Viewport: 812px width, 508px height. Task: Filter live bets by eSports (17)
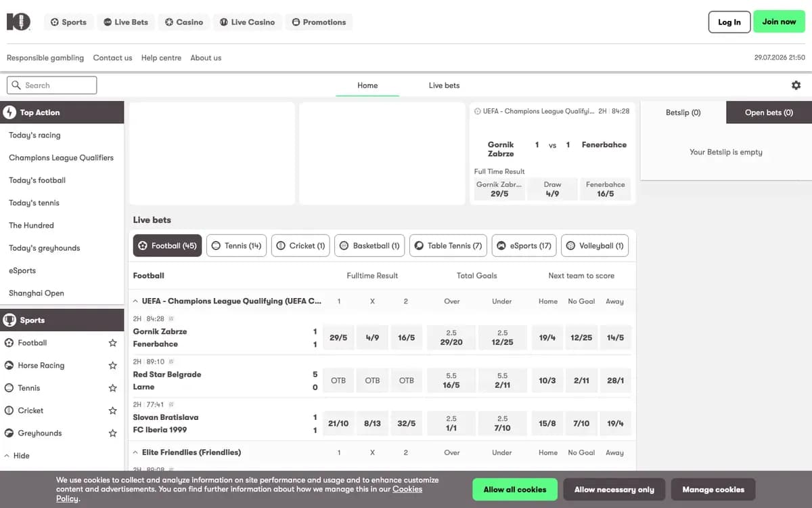[x=524, y=246]
